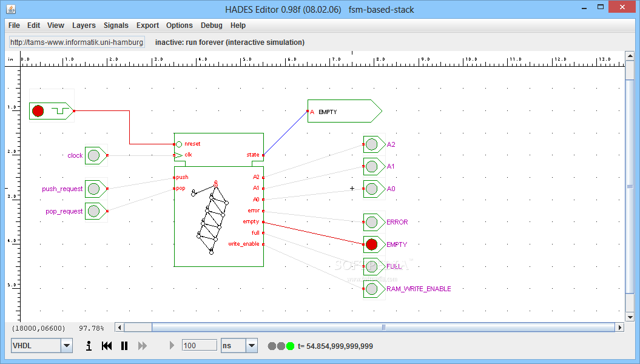Click the clk clock port on the FSM
This screenshot has width=640, height=364.
tap(178, 155)
